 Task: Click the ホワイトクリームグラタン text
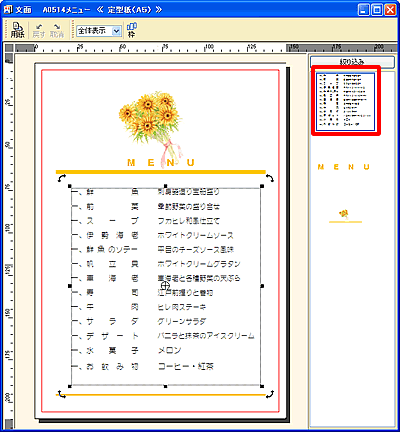[199, 264]
